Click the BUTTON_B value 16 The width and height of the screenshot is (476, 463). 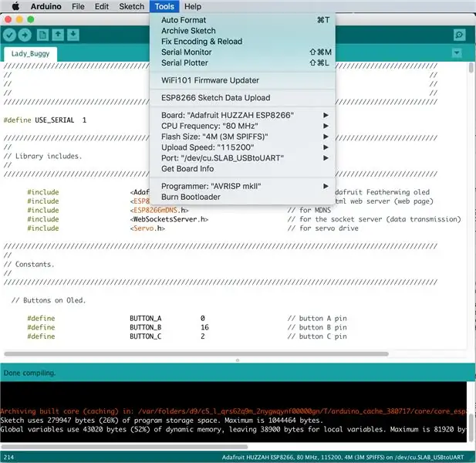204,328
